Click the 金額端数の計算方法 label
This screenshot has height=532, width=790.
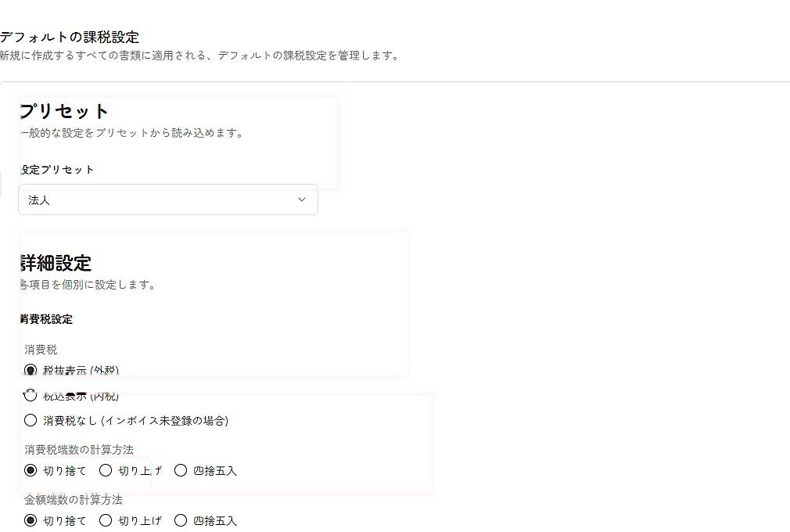[71, 499]
